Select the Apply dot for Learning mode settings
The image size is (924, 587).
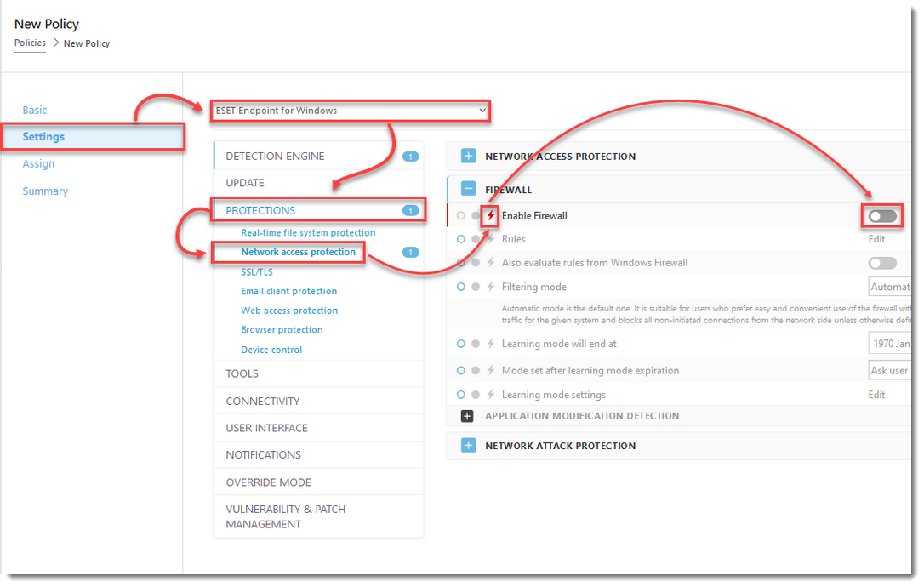coord(476,394)
